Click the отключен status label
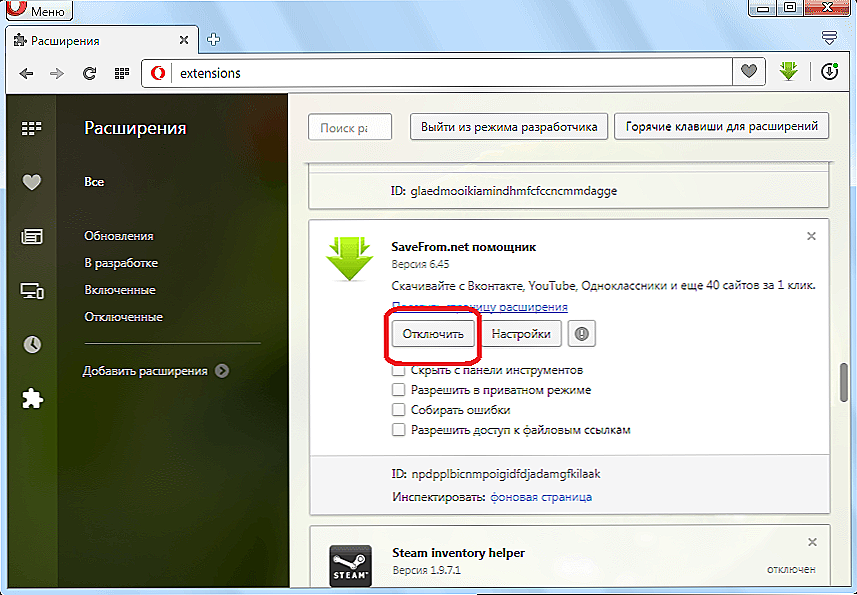This screenshot has height=595, width=857. click(x=791, y=569)
